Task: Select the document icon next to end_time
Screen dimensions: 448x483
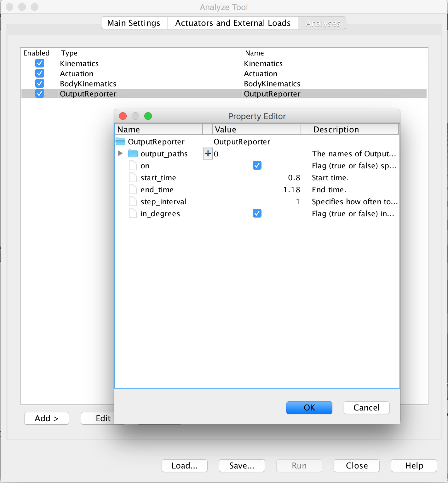Action: point(133,189)
